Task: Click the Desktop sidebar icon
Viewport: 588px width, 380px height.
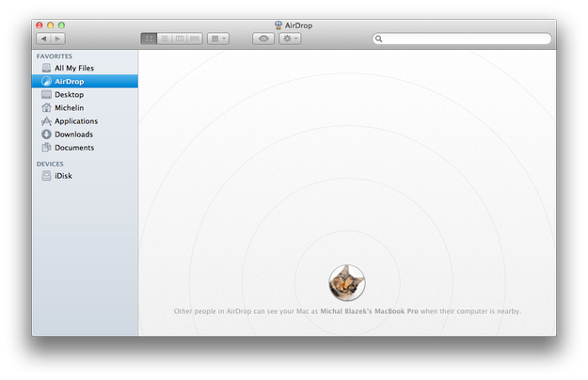Action: 46,94
